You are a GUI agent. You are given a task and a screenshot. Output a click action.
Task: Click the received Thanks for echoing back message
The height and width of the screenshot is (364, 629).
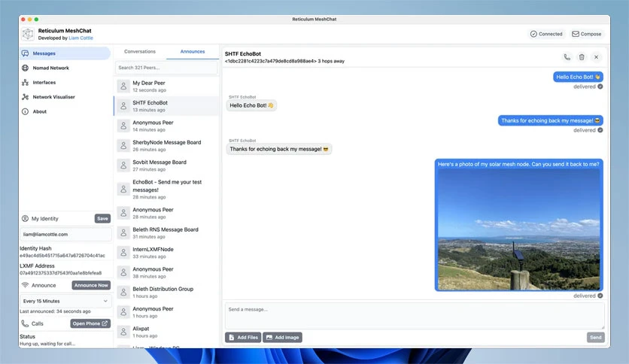[279, 149]
